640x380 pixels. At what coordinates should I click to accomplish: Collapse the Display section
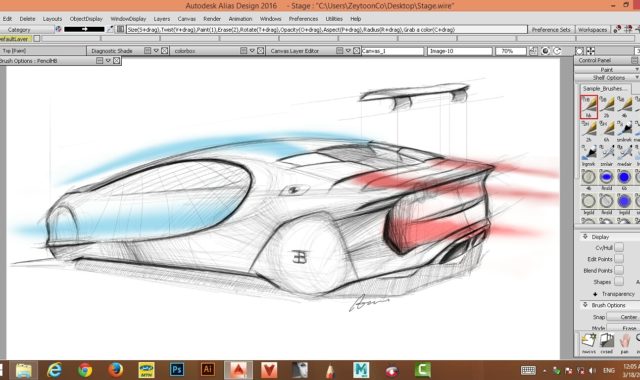pyautogui.click(x=585, y=237)
